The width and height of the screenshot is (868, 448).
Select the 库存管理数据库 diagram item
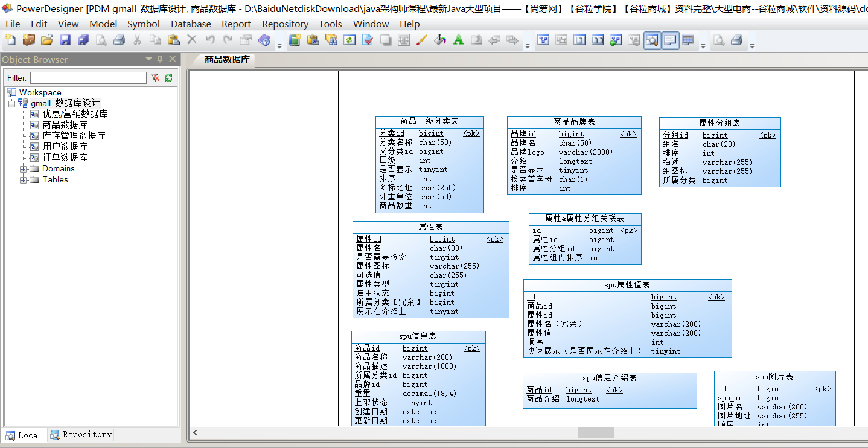[74, 136]
